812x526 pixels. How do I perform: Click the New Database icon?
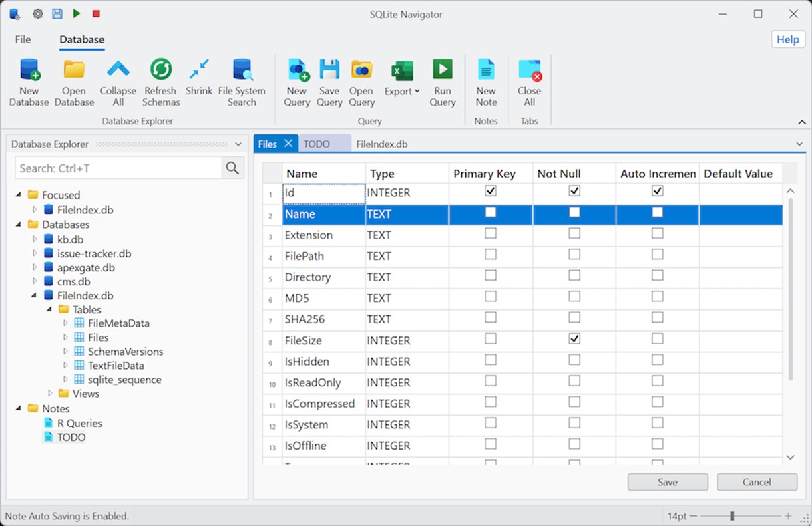29,70
